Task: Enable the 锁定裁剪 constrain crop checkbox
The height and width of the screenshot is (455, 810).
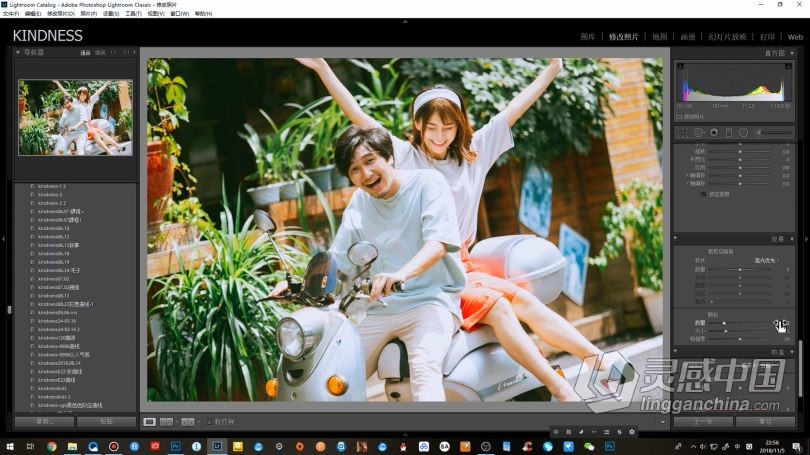Action: [704, 193]
